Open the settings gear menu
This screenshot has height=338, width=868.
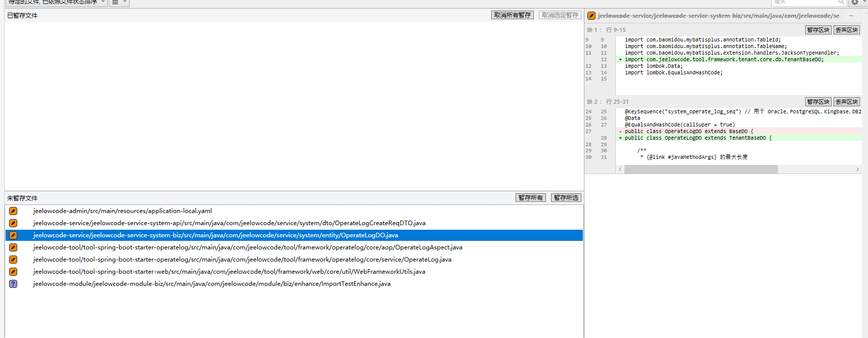click(855, 3)
